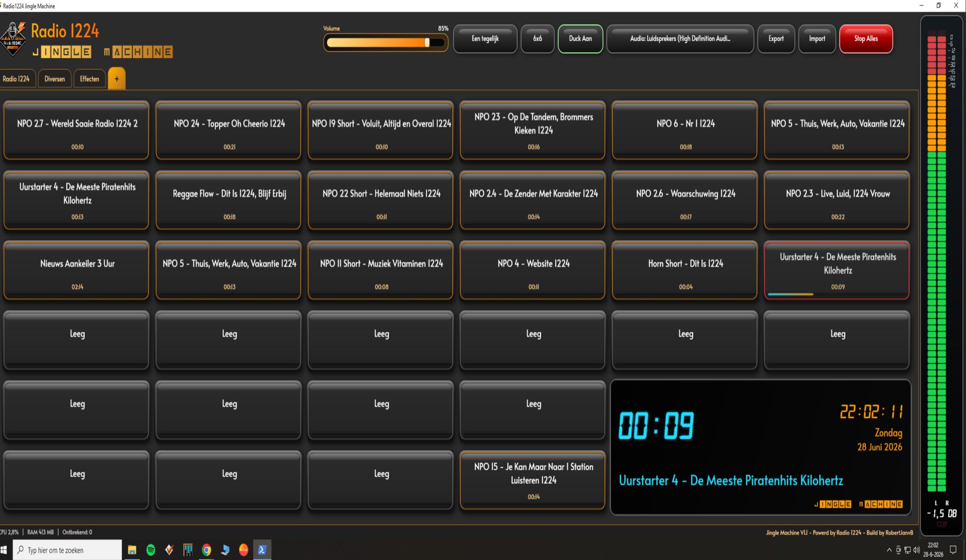Image resolution: width=966 pixels, height=560 pixels.
Task: Click the blue now-playing title Uurstarter 4
Action: (731, 480)
